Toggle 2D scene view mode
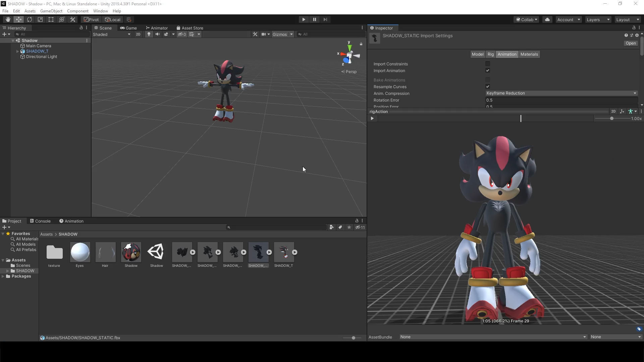644x362 pixels. pos(138,34)
